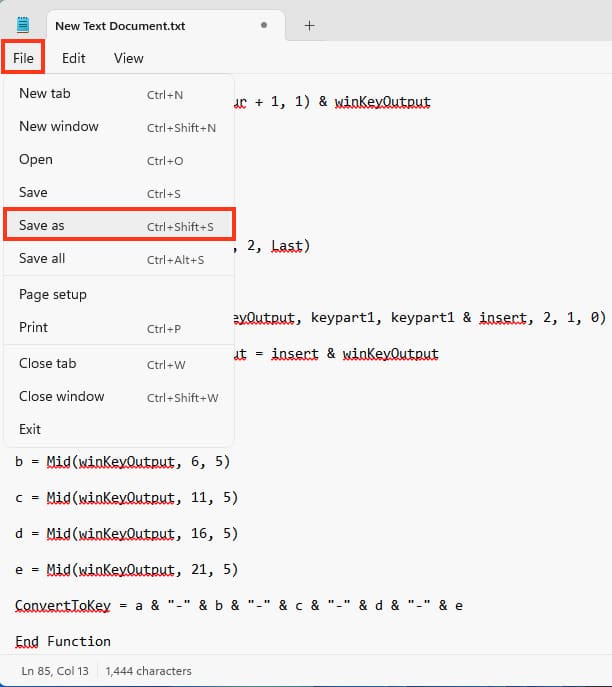
Task: Click Exit in the File menu
Action: click(x=30, y=430)
